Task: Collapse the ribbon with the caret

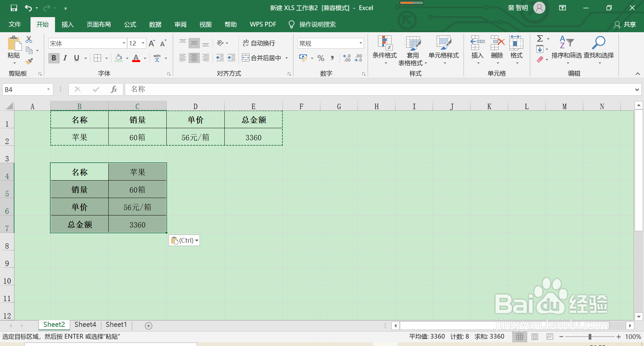Action: click(x=638, y=73)
